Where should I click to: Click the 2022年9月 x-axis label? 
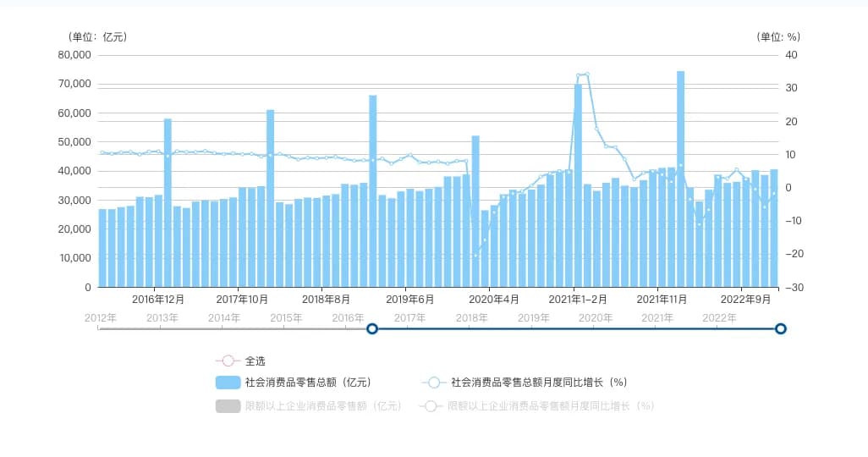coord(745,300)
